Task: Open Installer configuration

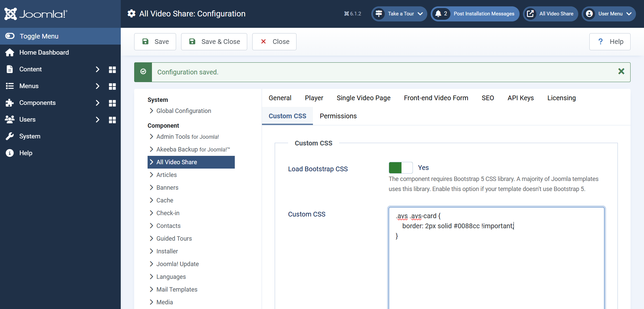Action: [x=167, y=251]
